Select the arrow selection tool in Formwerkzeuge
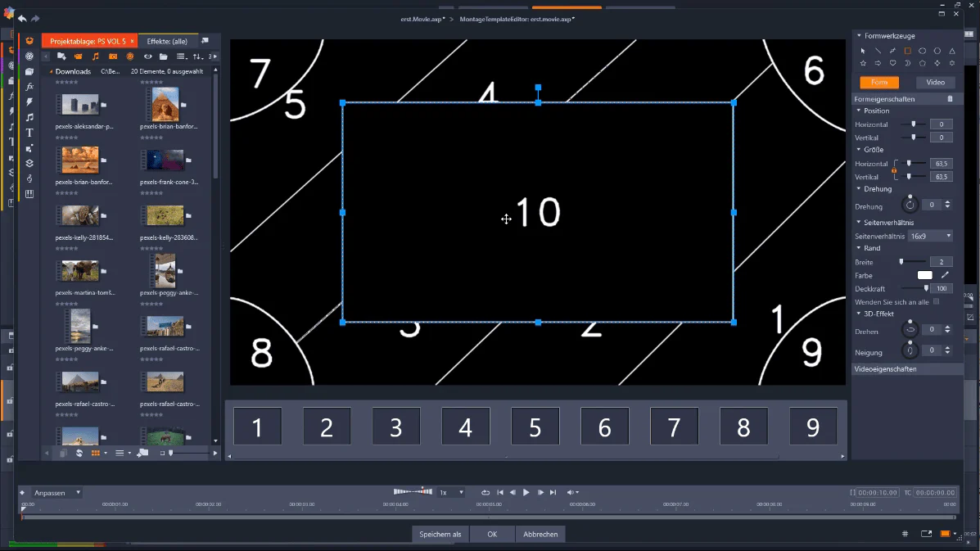Image resolution: width=980 pixels, height=551 pixels. [862, 52]
